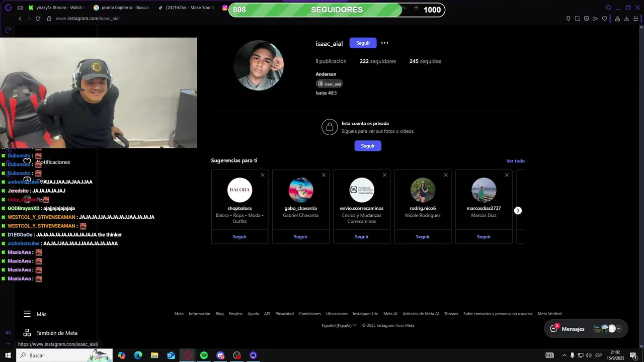Viewport: 644px width, 362px height.
Task: Follow gabo_chavarria with its Seguir button
Action: point(300,237)
